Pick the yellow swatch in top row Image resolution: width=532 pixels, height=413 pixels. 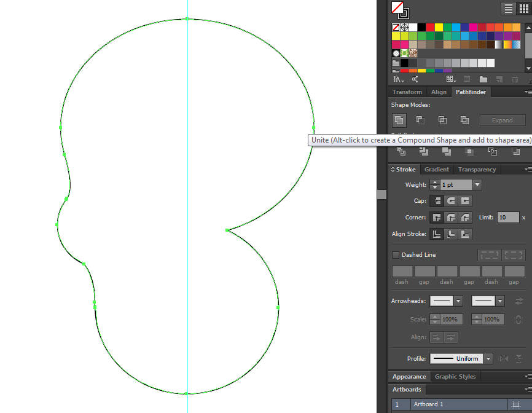tap(439, 28)
